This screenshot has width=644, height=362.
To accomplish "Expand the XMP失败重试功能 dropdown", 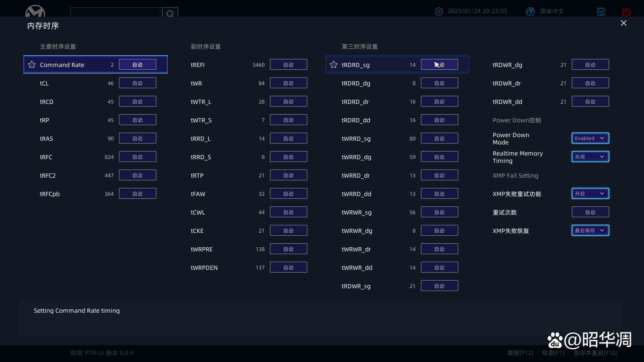I will [x=590, y=194].
